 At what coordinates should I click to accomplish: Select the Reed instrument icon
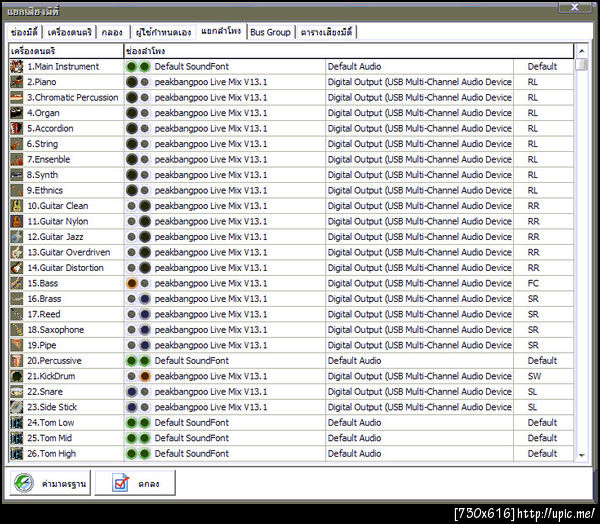click(16, 315)
